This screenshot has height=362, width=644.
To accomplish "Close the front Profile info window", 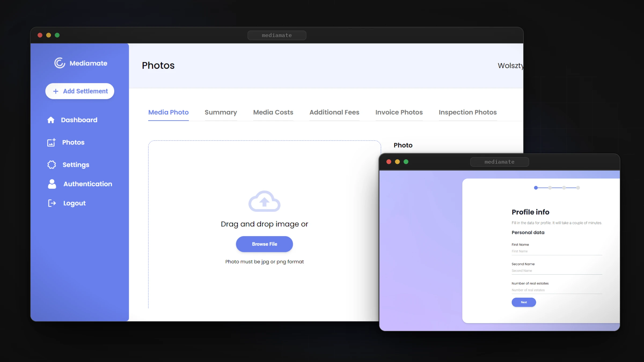I will (389, 162).
